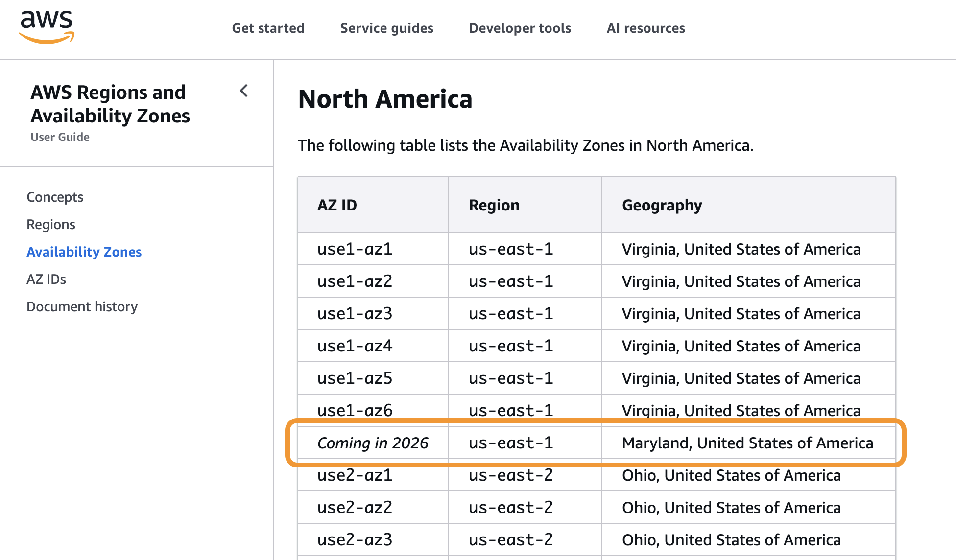Open the Get started menu
Screen dimensions: 956x560
point(268,28)
